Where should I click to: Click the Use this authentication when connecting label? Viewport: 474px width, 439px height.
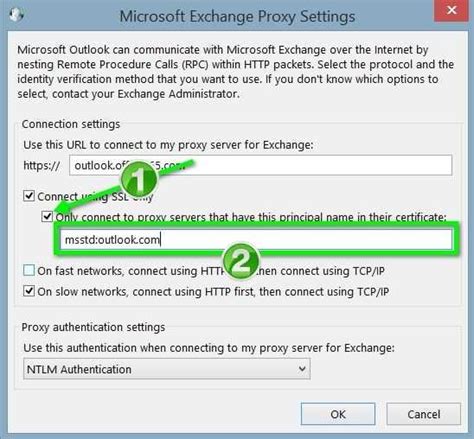click(209, 348)
